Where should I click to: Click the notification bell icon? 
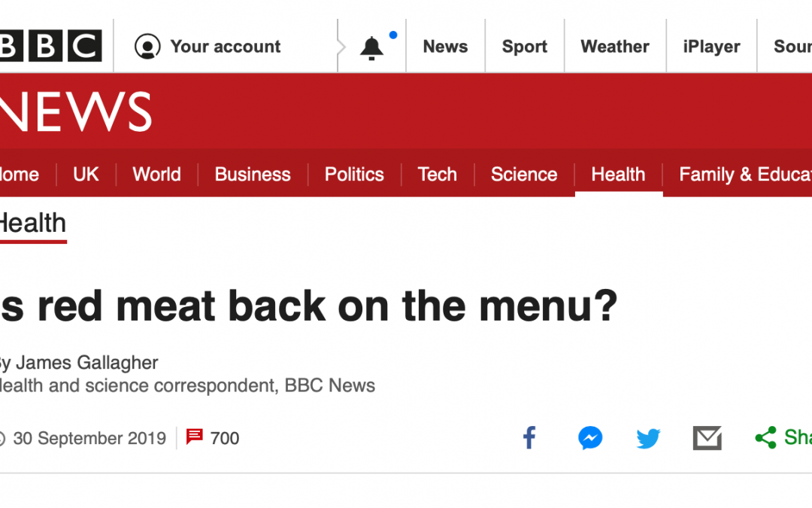371,47
